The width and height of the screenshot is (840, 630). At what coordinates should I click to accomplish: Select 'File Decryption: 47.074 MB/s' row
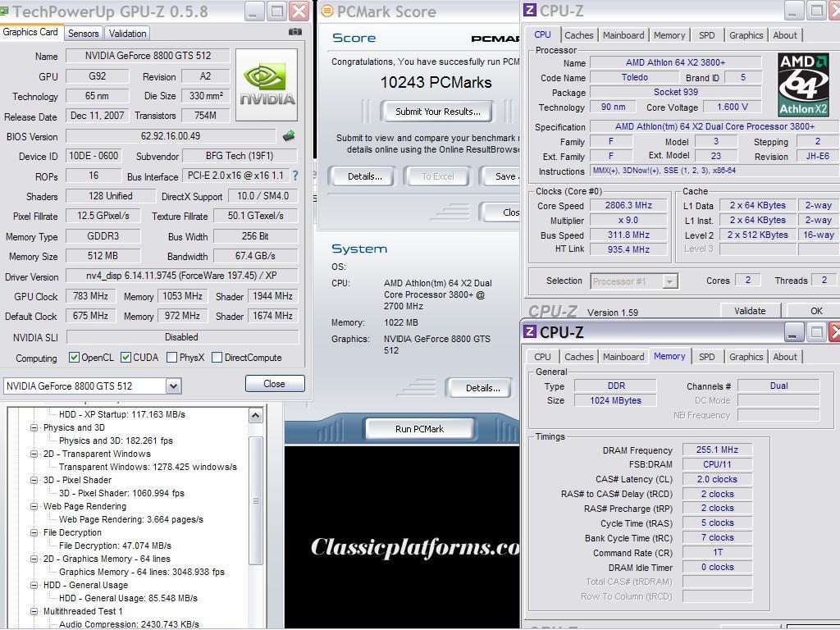pos(115,546)
